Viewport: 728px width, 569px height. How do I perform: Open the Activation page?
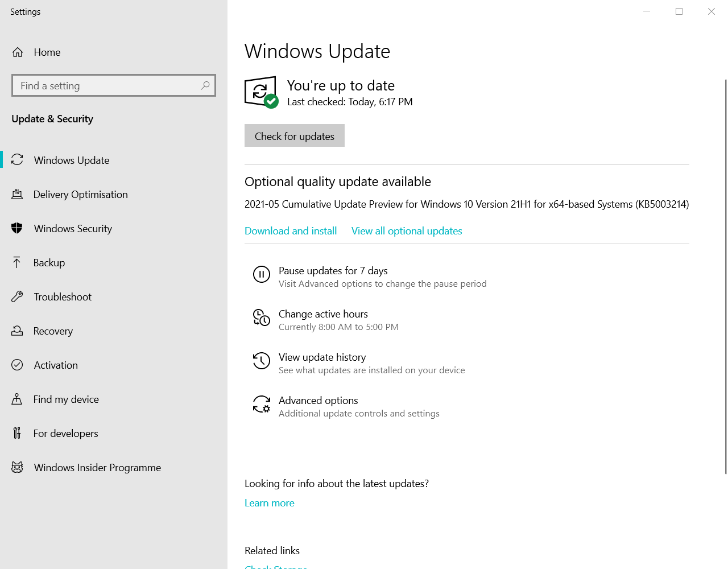tap(114, 365)
